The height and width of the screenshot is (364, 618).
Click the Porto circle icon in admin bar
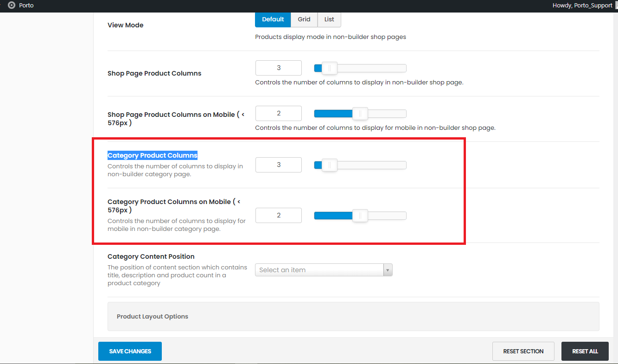coord(12,6)
